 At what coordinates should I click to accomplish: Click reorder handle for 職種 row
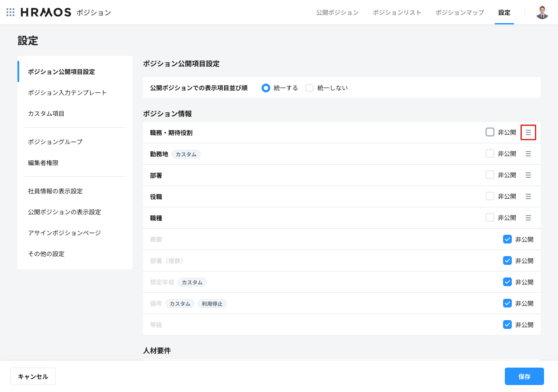click(528, 218)
